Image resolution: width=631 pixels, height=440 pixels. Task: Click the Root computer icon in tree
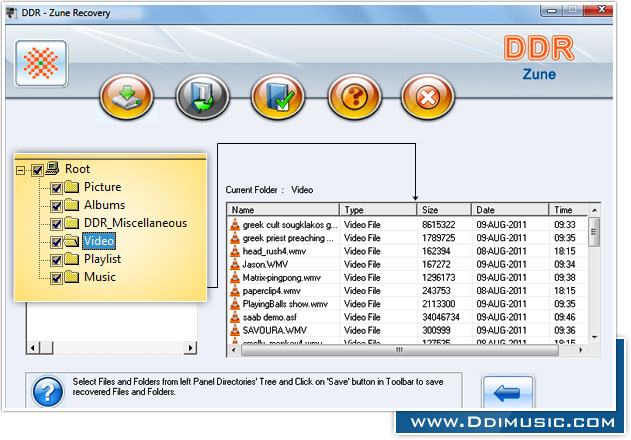[52, 168]
